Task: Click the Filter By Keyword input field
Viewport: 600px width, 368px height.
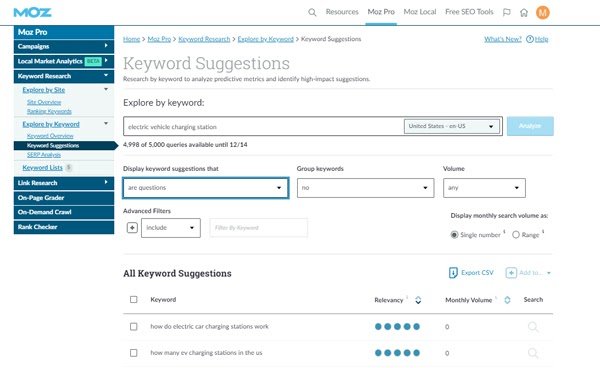Action: pos(259,228)
